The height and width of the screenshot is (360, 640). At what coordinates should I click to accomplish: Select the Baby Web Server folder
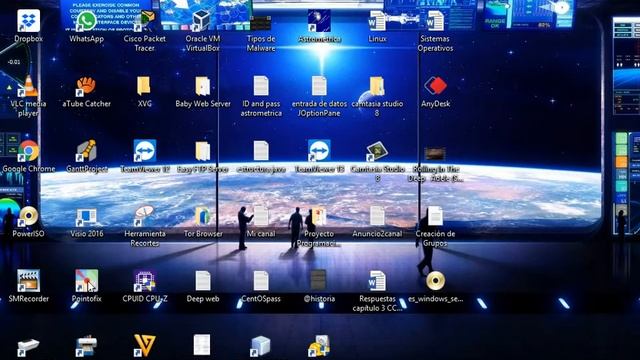pyautogui.click(x=203, y=91)
